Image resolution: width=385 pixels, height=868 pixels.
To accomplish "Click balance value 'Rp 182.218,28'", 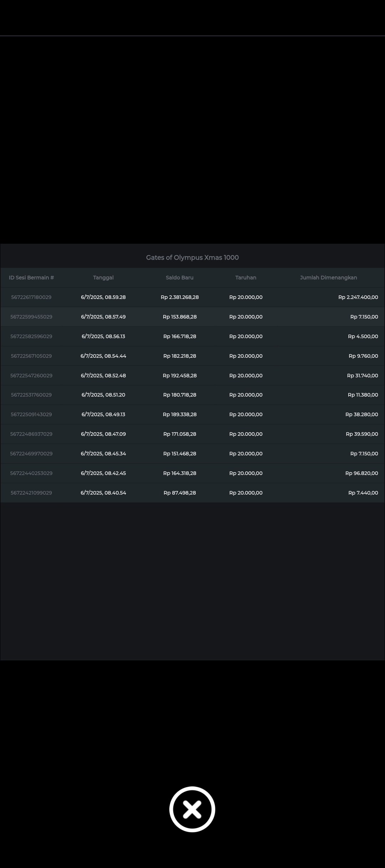I will pyautogui.click(x=180, y=356).
